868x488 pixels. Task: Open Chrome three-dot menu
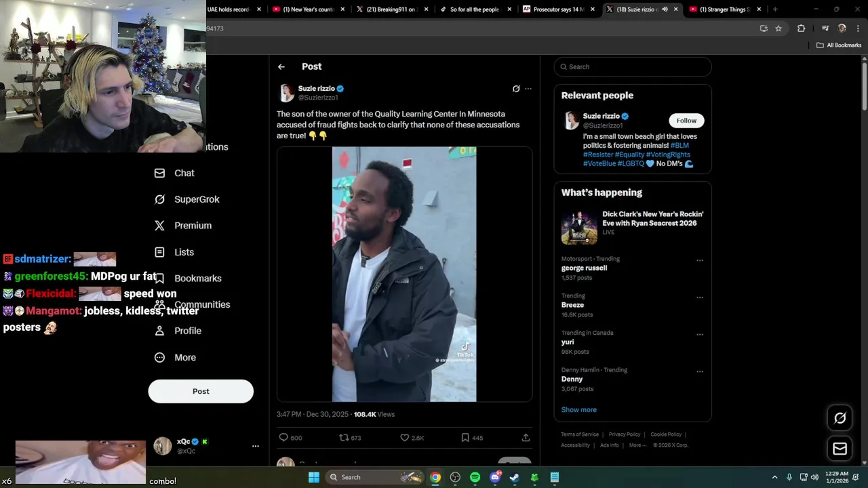pyautogui.click(x=859, y=28)
